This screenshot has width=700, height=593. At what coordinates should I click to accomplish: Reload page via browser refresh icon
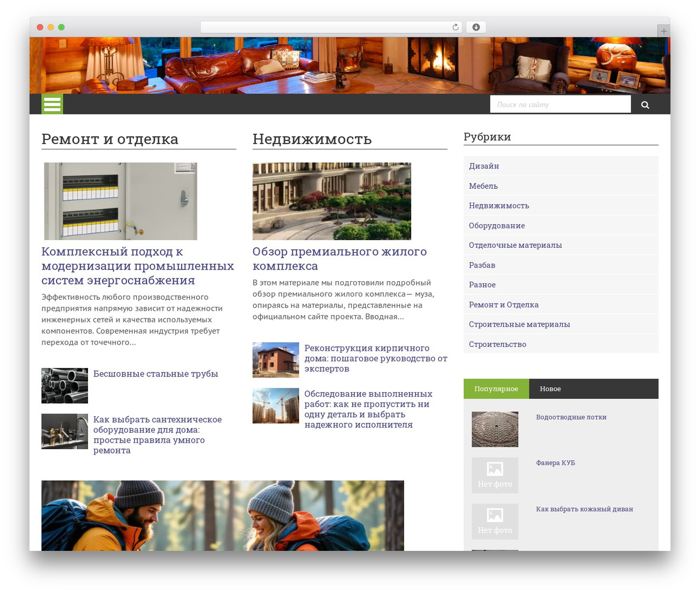coord(455,27)
